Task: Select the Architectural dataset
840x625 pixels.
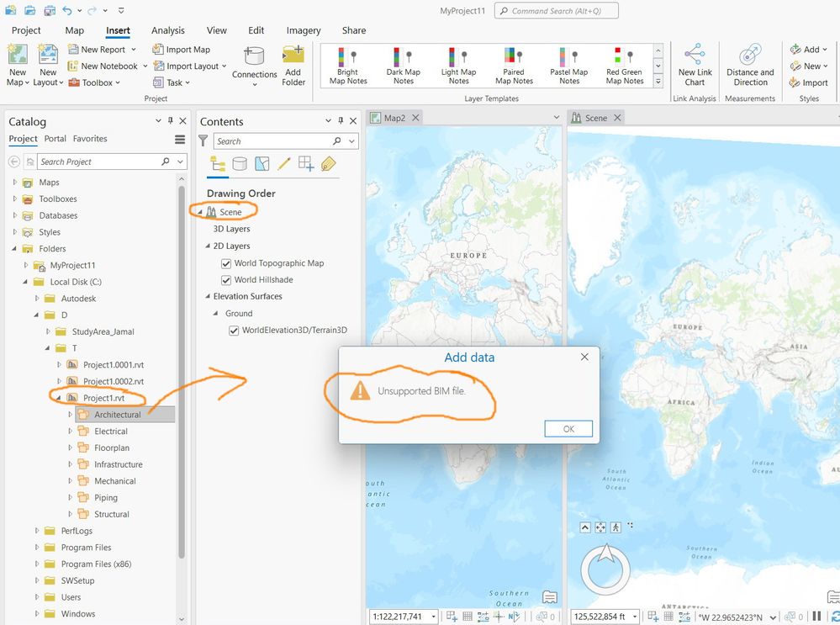Action: [118, 415]
